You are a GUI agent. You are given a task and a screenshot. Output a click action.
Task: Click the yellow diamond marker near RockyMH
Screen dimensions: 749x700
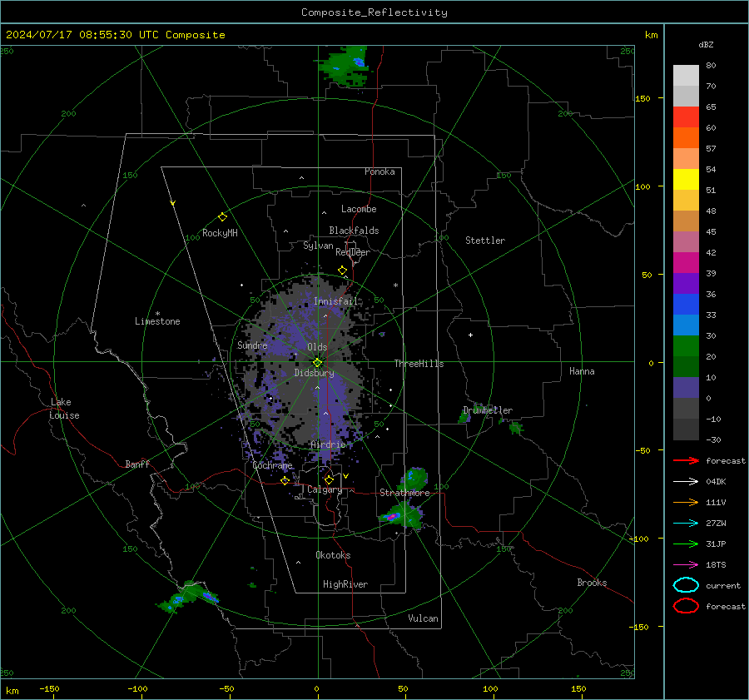coord(222,217)
